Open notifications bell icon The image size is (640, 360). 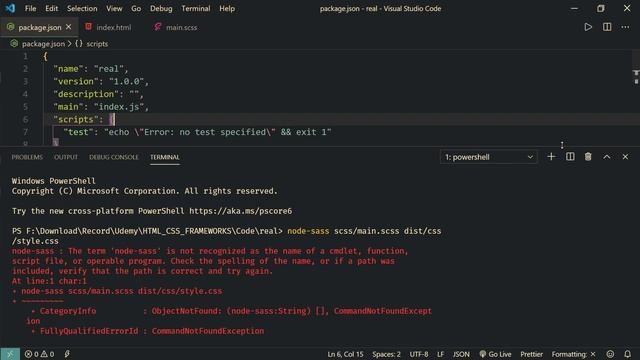click(x=627, y=354)
